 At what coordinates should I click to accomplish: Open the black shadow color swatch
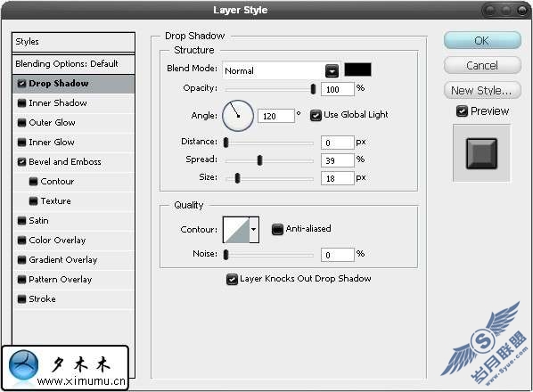coord(357,69)
